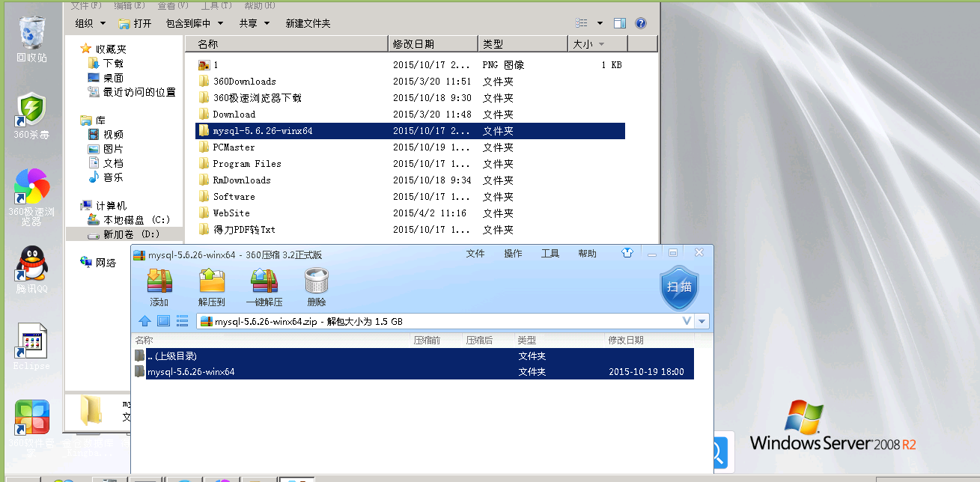Click the 扫描 (Scan) shield button
The image size is (980, 482).
pos(679,287)
